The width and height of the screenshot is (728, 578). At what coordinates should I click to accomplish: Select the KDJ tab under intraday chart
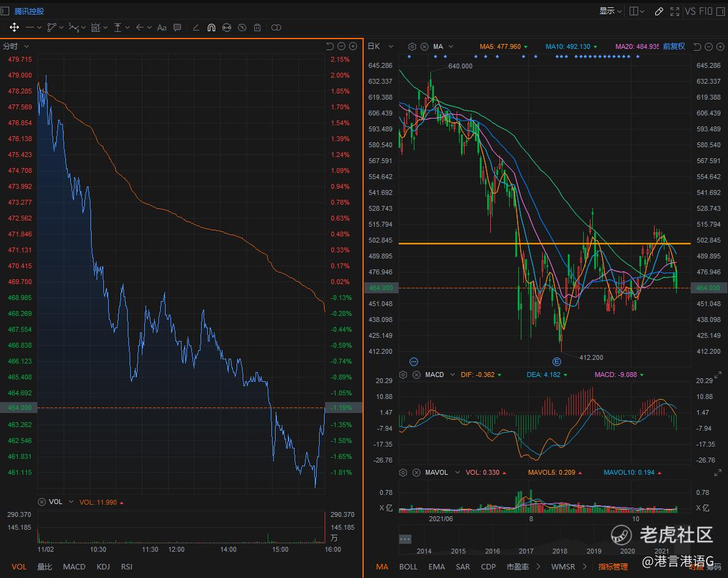pos(103,566)
